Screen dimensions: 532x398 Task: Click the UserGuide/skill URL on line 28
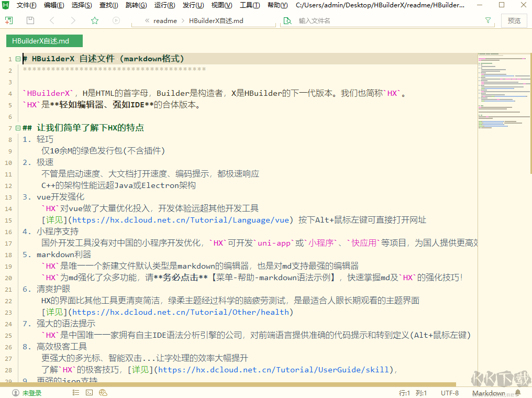[x=273, y=370]
